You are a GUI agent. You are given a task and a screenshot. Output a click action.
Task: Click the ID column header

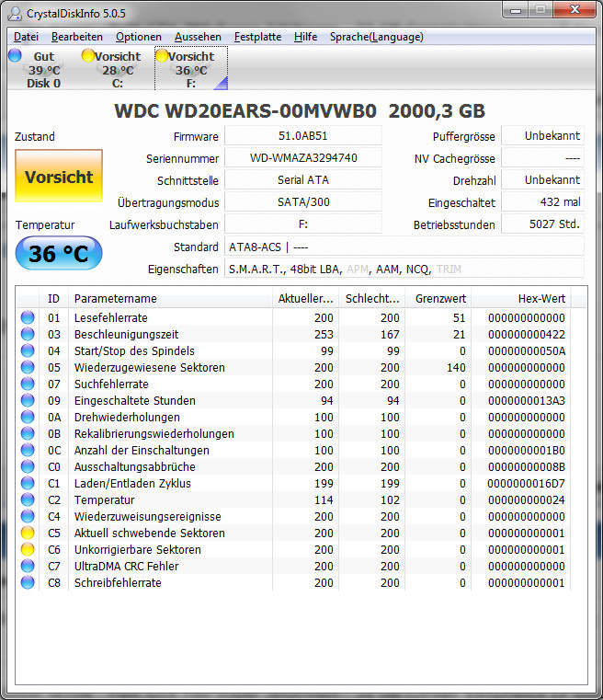(x=53, y=298)
